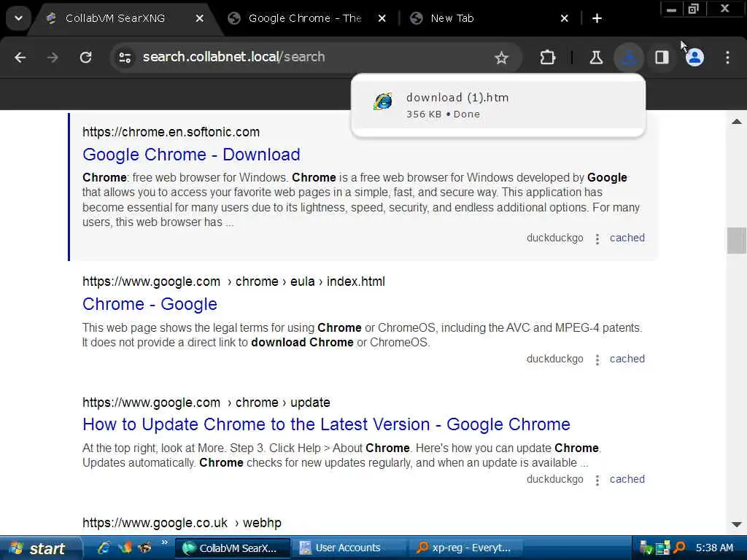Switch to the CollabVM SearXNG tab

click(x=115, y=18)
